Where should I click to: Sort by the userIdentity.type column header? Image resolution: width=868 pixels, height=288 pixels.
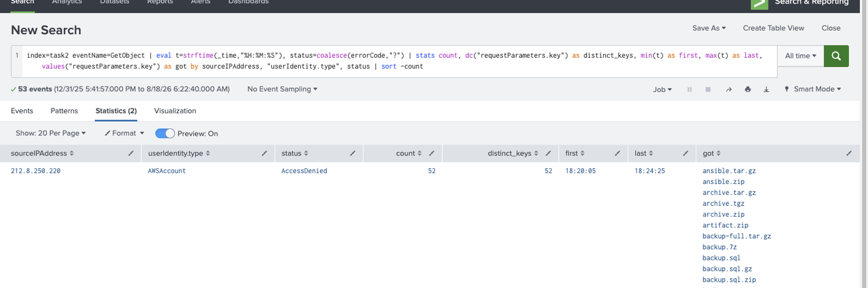pyautogui.click(x=179, y=153)
